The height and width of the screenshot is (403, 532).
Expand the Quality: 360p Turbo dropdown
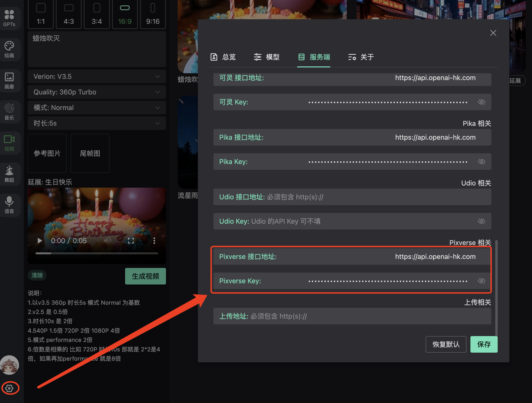click(x=97, y=92)
